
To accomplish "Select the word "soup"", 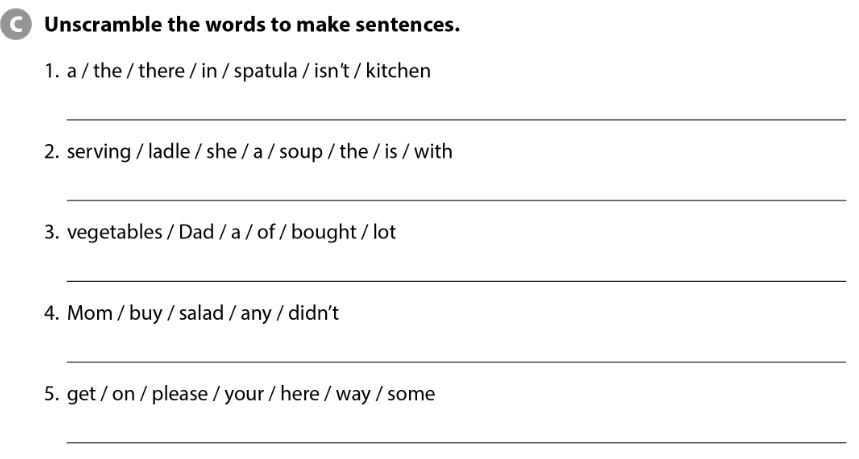I will 300,152.
